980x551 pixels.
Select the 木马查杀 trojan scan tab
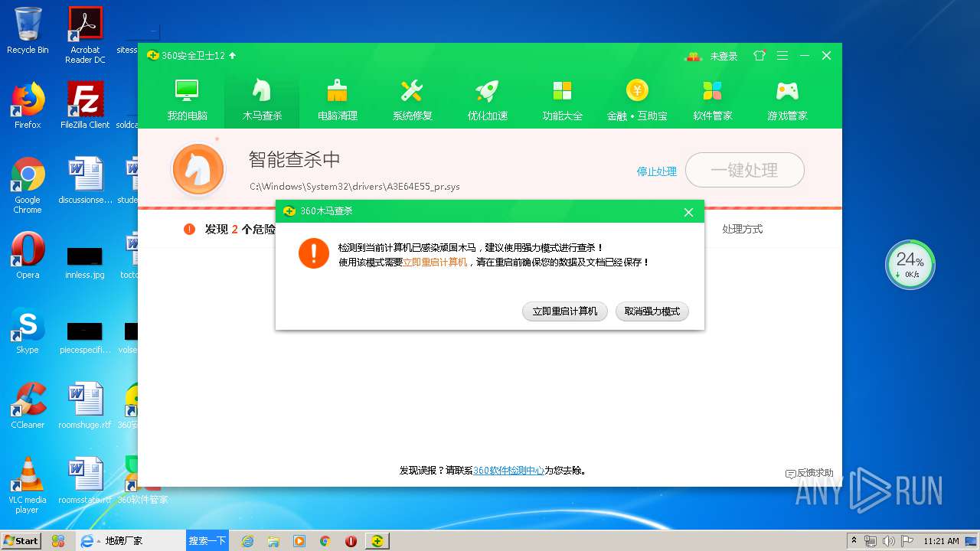pos(262,100)
